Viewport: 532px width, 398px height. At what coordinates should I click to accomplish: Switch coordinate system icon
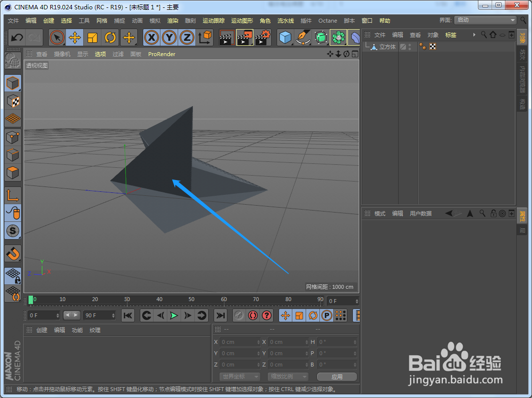[205, 38]
